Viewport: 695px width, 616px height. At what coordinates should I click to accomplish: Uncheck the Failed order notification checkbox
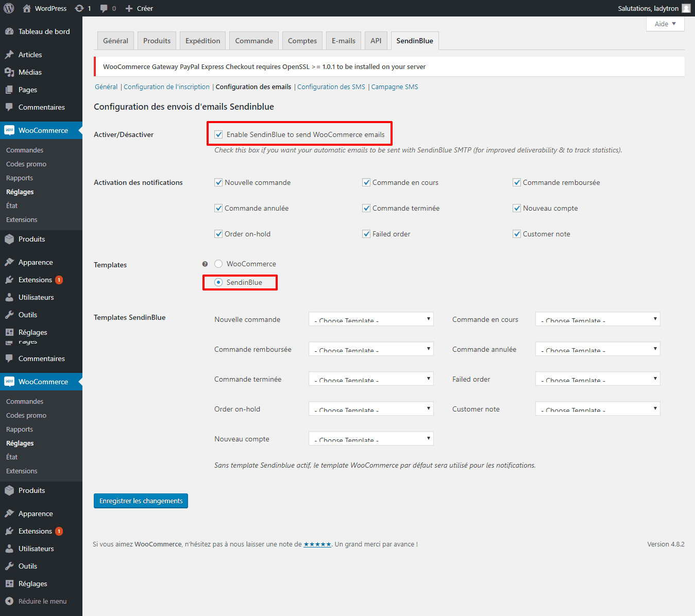coord(366,234)
